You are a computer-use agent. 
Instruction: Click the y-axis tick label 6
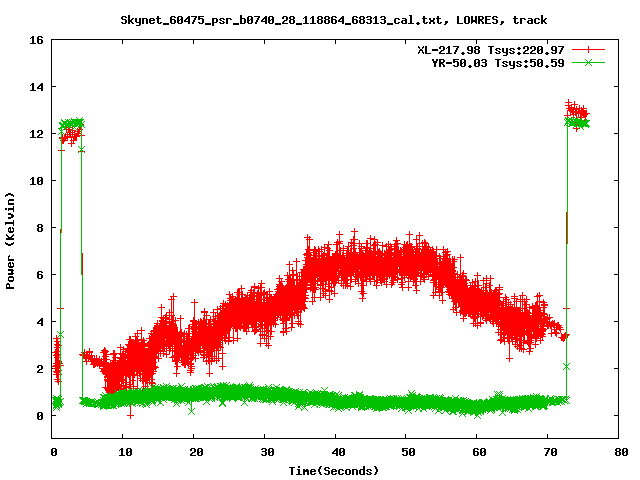pos(40,275)
